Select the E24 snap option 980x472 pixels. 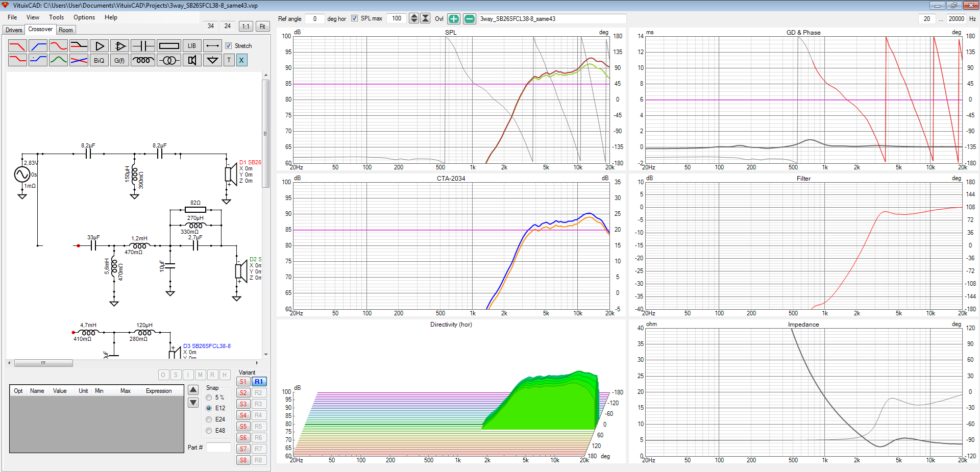click(209, 419)
